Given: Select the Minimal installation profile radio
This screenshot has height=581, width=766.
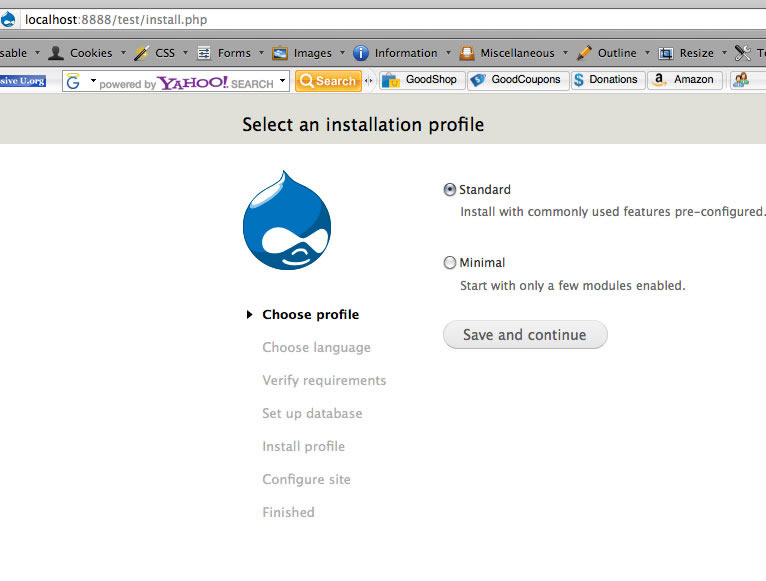Looking at the screenshot, I should click(x=450, y=263).
